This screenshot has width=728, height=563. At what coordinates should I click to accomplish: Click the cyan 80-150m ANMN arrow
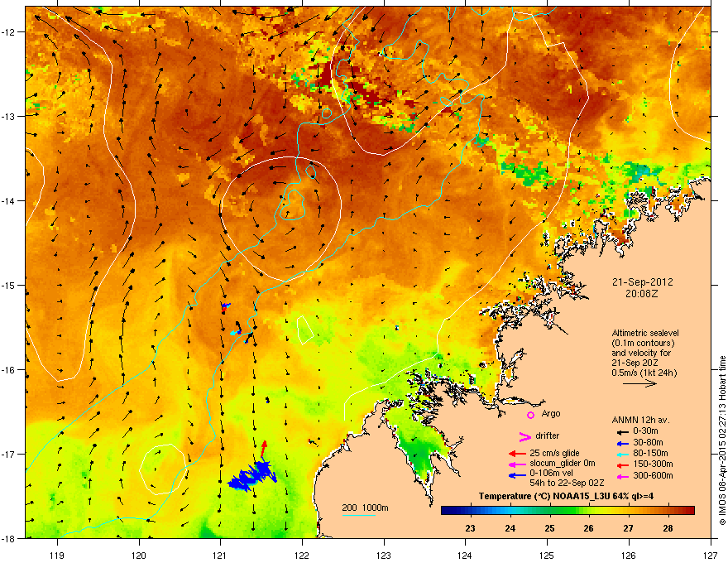tap(621, 454)
